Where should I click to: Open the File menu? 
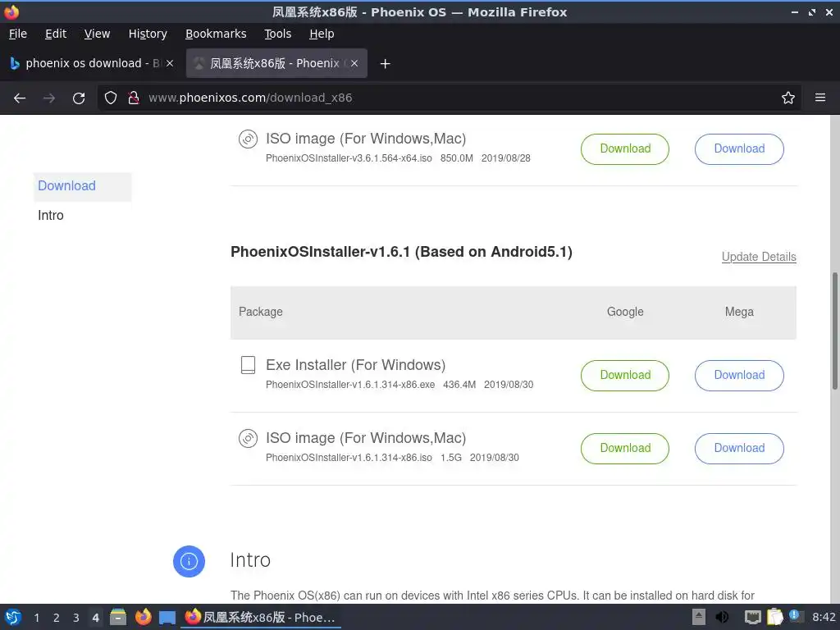[18, 34]
